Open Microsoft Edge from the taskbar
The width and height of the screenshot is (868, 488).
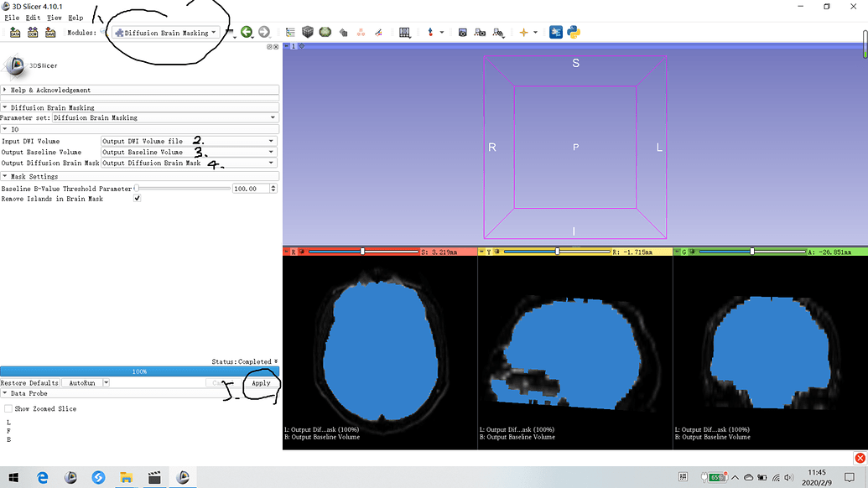[44, 477]
